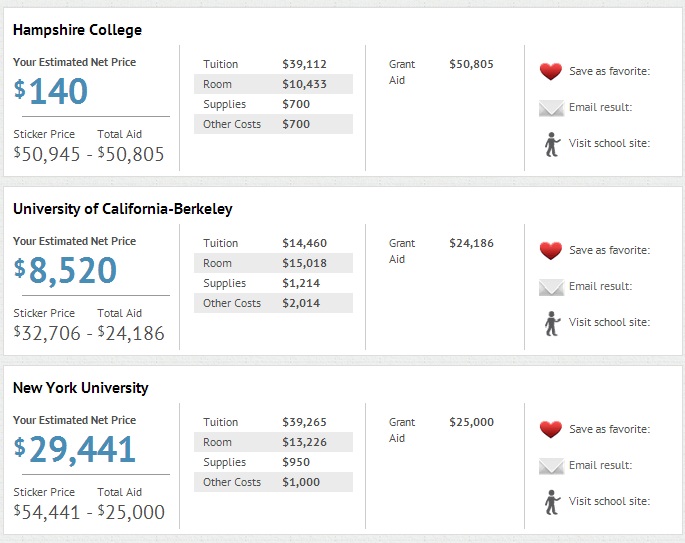Click the heart icon for Hampshire College

point(551,71)
